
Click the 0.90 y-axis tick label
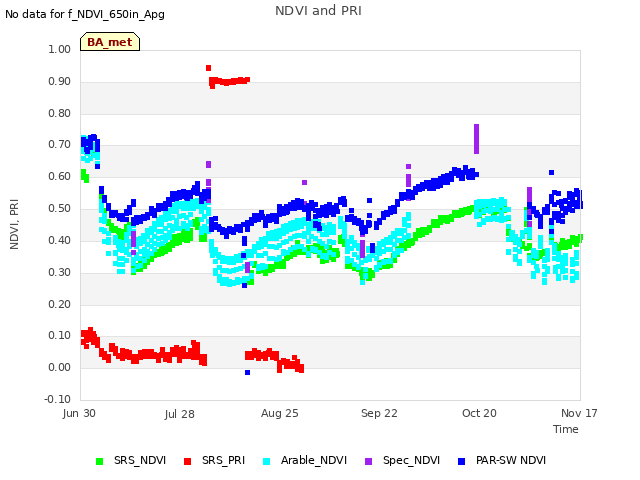pos(60,81)
